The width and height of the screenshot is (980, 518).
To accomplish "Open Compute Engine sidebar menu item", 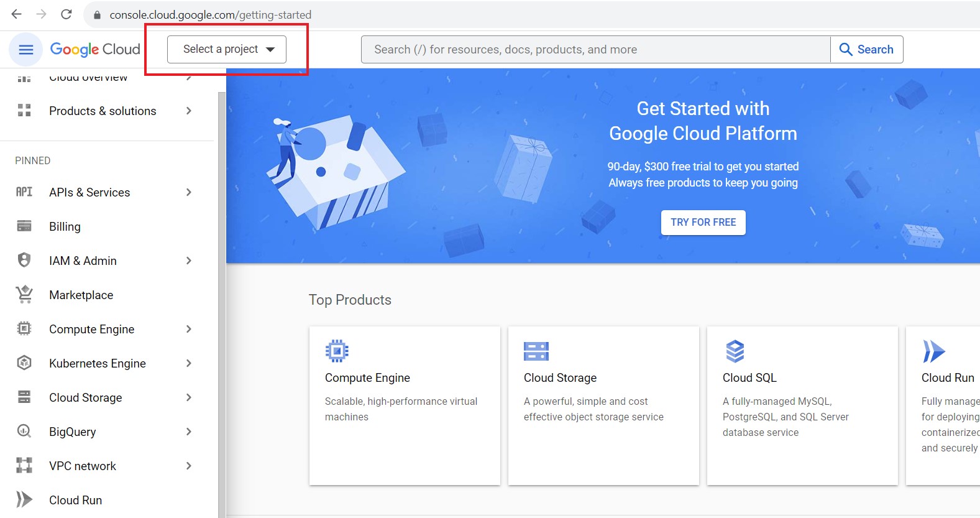I will pyautogui.click(x=91, y=329).
